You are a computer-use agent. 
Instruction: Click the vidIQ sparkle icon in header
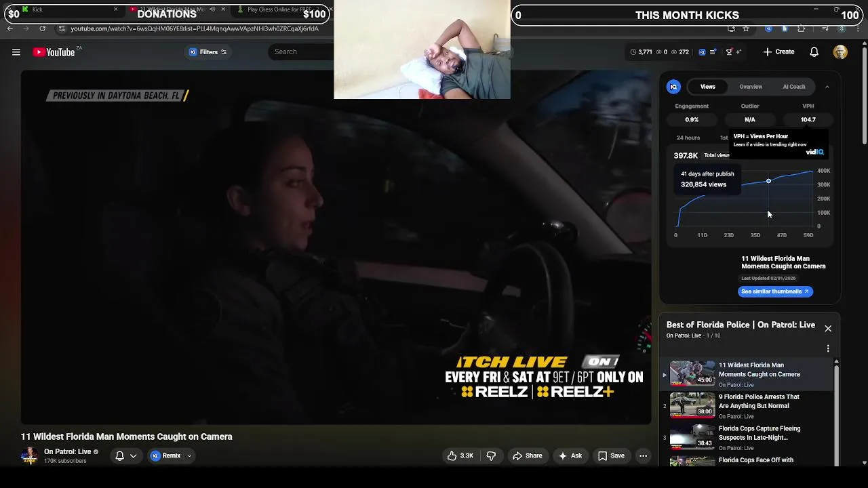click(x=738, y=52)
